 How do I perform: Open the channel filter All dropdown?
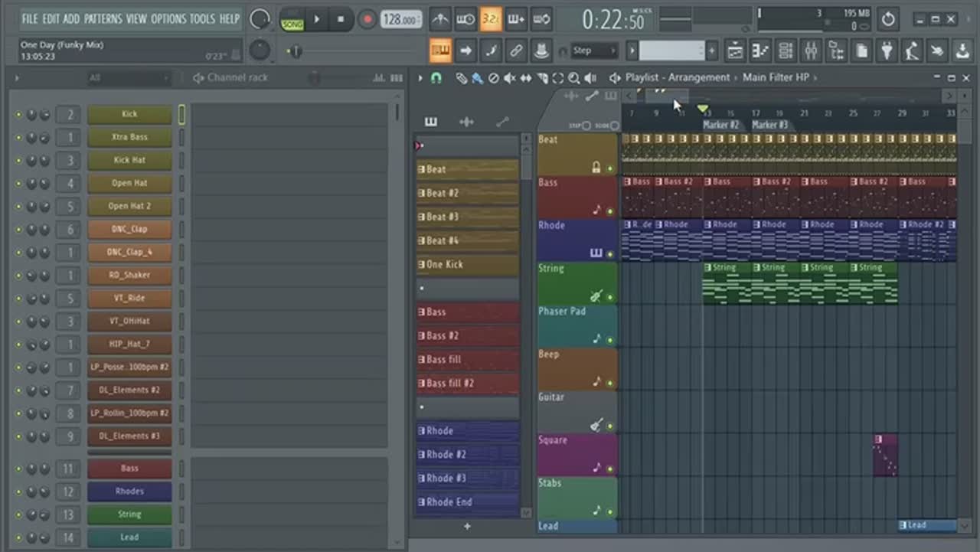(x=126, y=78)
